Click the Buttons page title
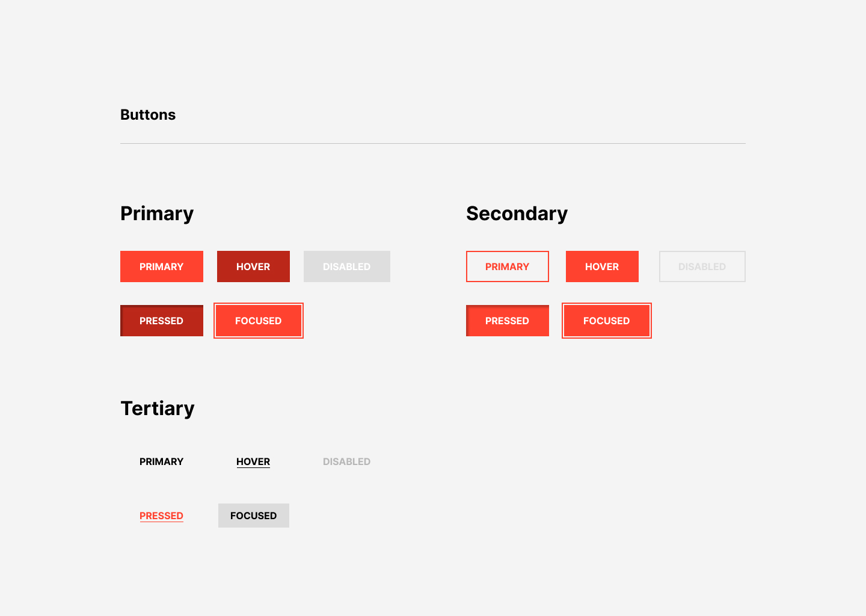 pyautogui.click(x=148, y=115)
